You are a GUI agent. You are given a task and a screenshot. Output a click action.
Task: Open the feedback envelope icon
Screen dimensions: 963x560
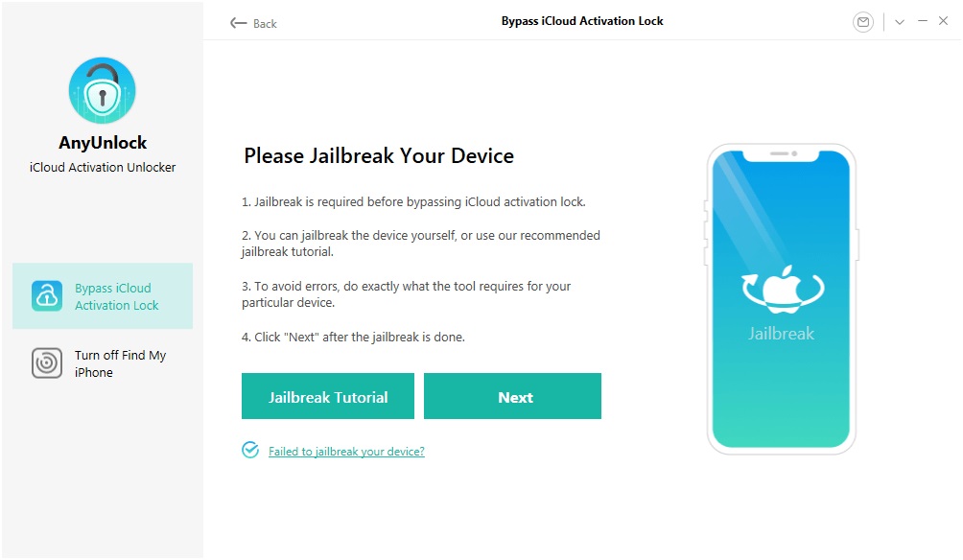click(x=862, y=21)
